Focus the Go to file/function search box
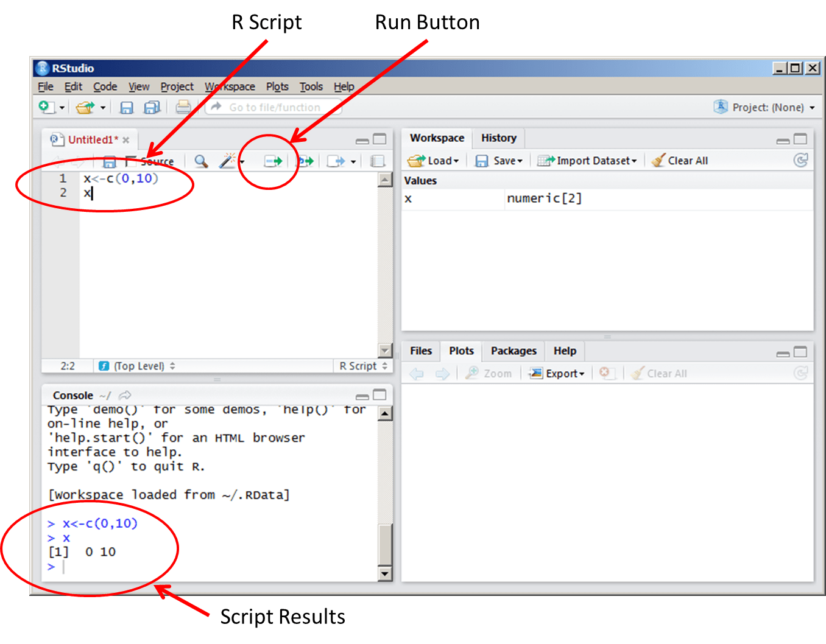826x644 pixels. 274,107
